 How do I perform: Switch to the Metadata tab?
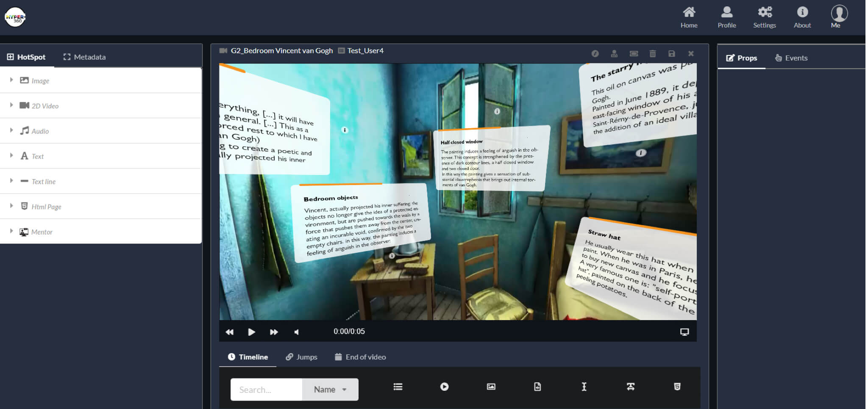tap(85, 57)
